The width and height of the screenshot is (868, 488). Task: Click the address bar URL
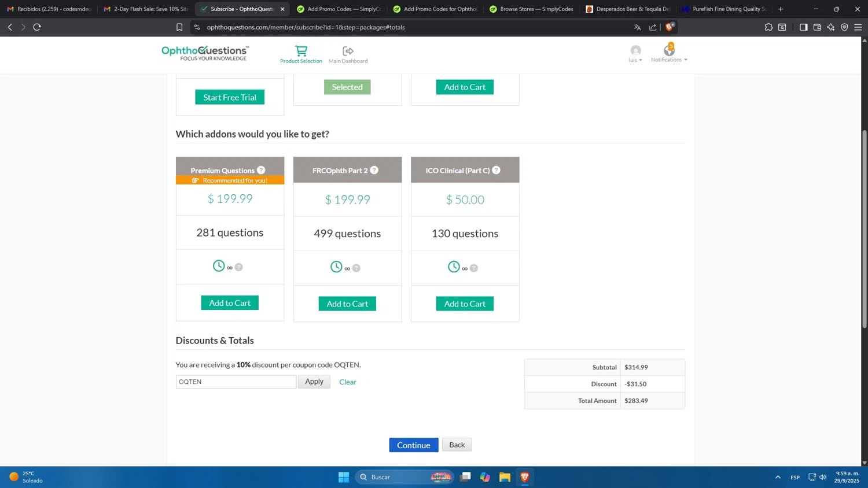pos(306,27)
